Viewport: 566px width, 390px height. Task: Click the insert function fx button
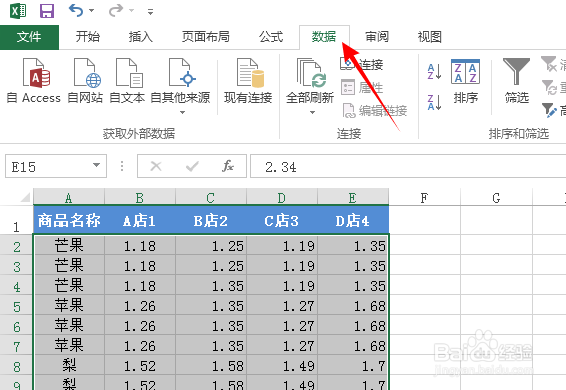tap(228, 166)
